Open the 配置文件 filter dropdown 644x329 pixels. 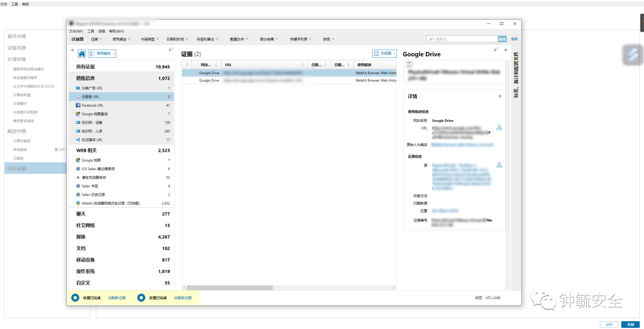point(239,39)
